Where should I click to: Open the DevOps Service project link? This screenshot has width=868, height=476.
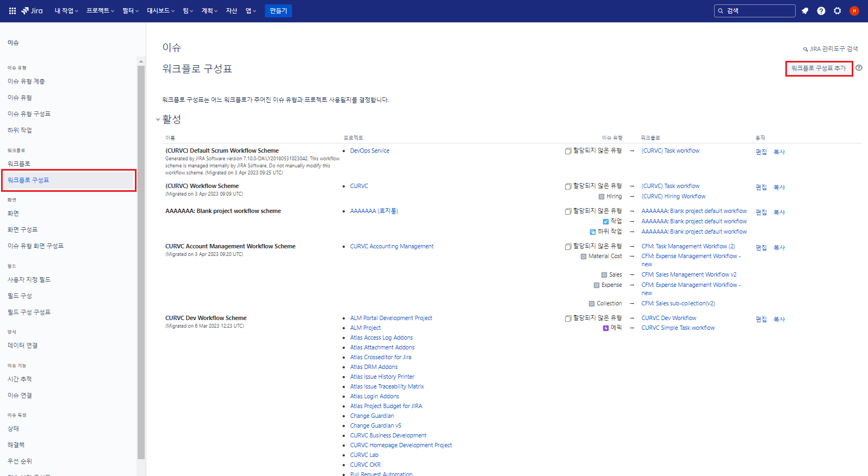[x=370, y=151]
